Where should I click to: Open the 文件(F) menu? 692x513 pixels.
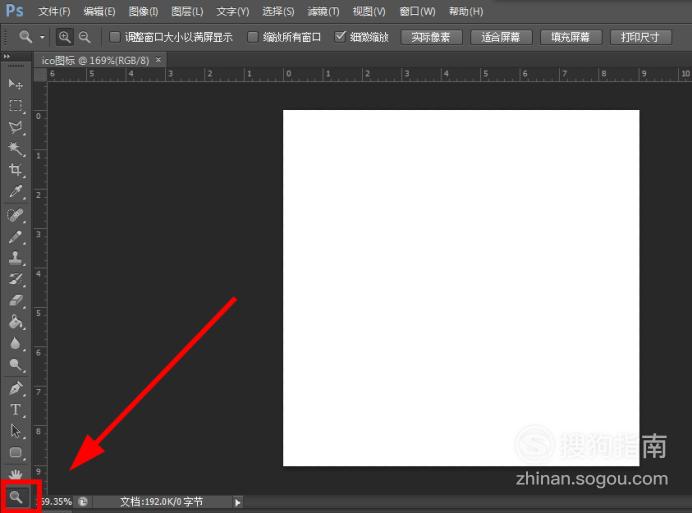pyautogui.click(x=54, y=11)
